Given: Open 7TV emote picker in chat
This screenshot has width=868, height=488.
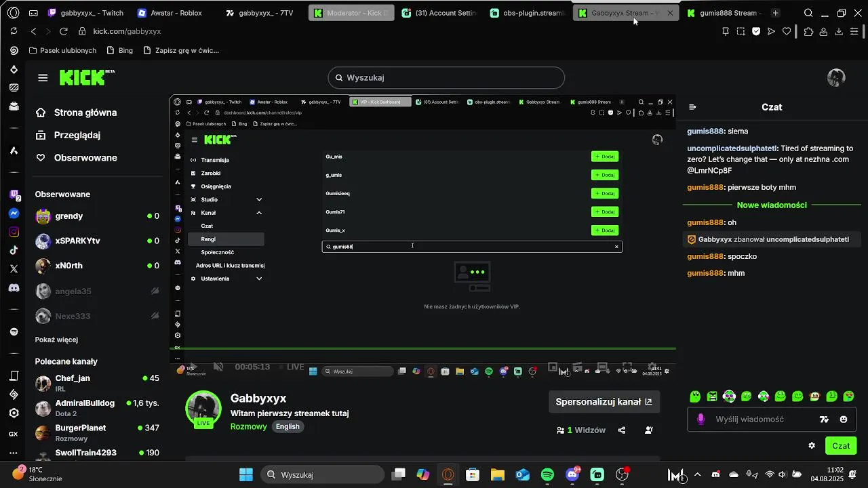Looking at the screenshot, I should click(824, 420).
